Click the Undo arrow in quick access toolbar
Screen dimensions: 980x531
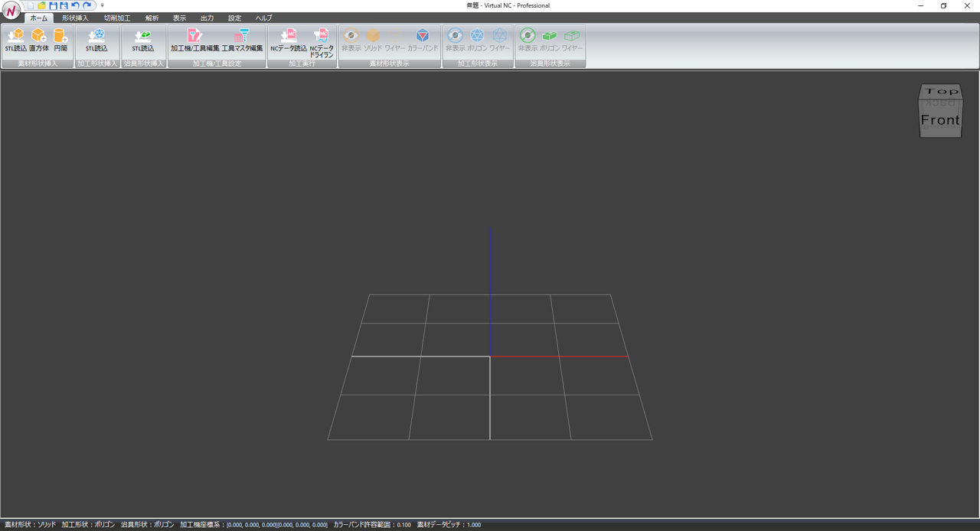coord(75,5)
